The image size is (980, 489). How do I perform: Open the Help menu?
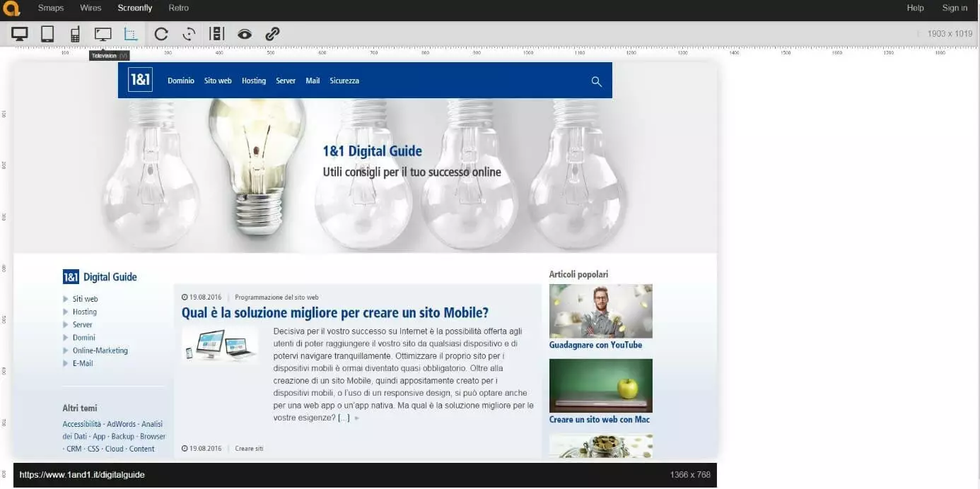pyautogui.click(x=916, y=8)
